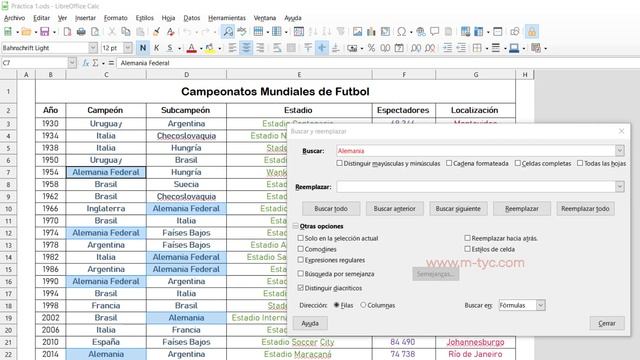Click the Format as date icon
The height and width of the screenshot is (360, 640).
click(399, 48)
